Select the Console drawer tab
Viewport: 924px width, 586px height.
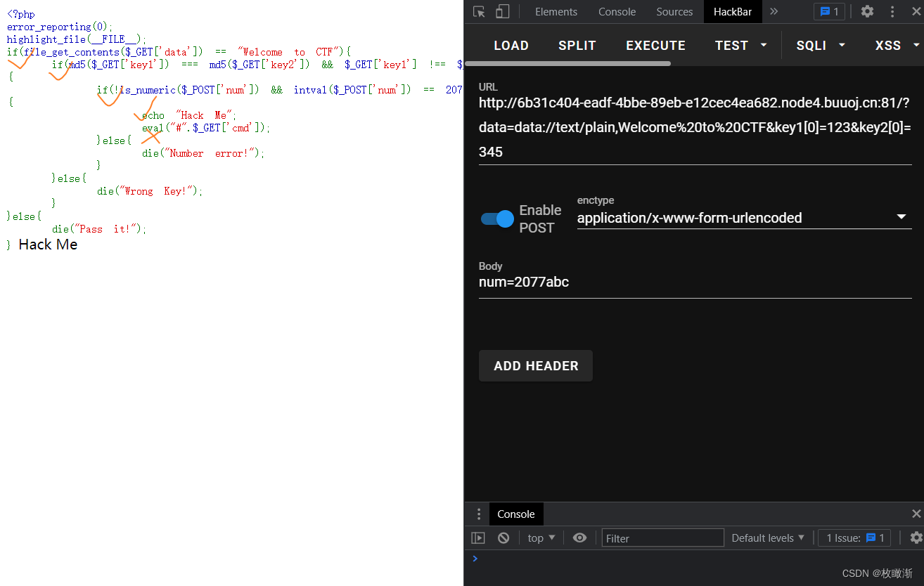pos(516,514)
